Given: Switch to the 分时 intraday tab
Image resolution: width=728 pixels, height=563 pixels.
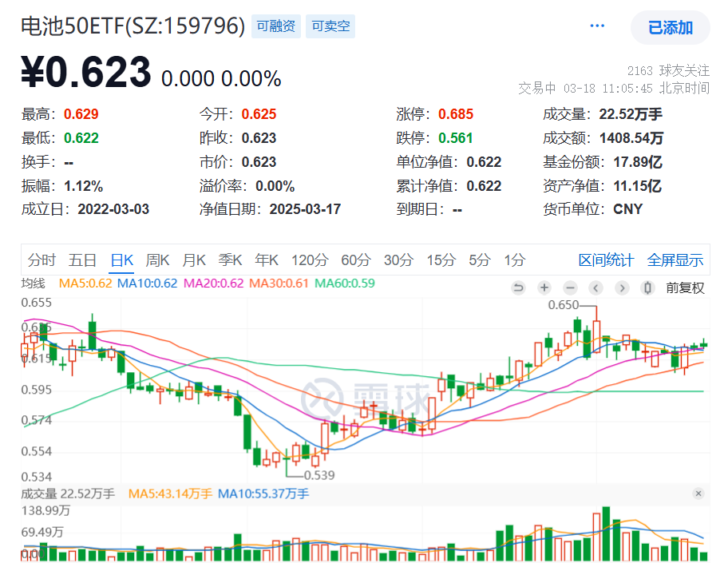Looking at the screenshot, I should pyautogui.click(x=42, y=260).
